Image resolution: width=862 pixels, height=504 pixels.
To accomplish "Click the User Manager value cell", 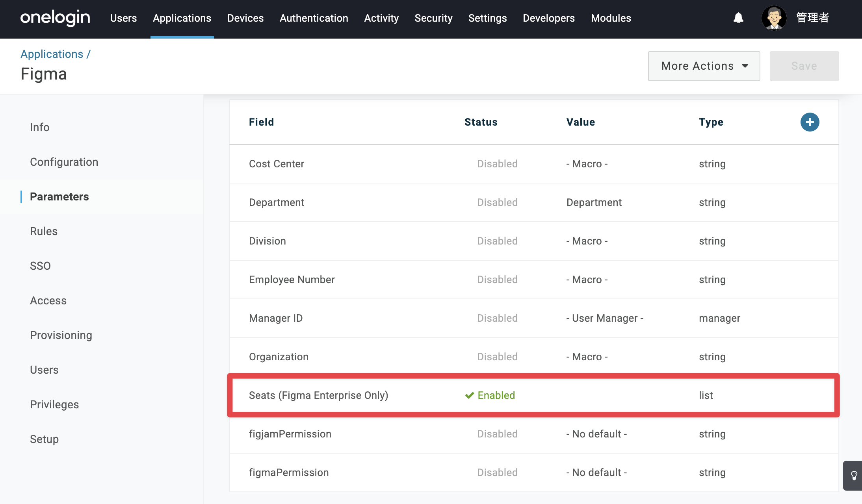I will (605, 318).
